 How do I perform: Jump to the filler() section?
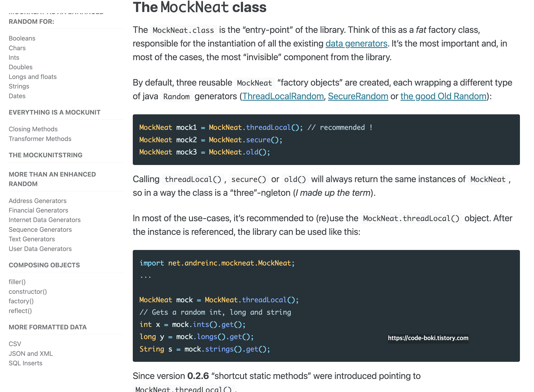pyautogui.click(x=17, y=282)
